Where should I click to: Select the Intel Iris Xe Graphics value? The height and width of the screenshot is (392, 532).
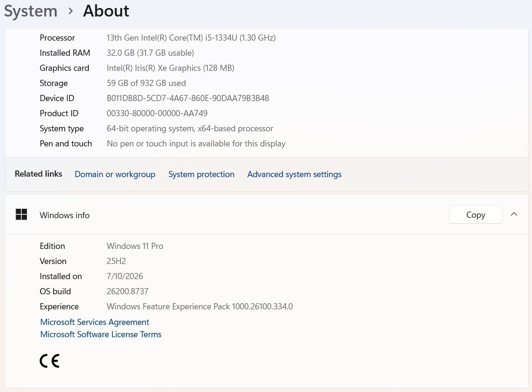170,68
